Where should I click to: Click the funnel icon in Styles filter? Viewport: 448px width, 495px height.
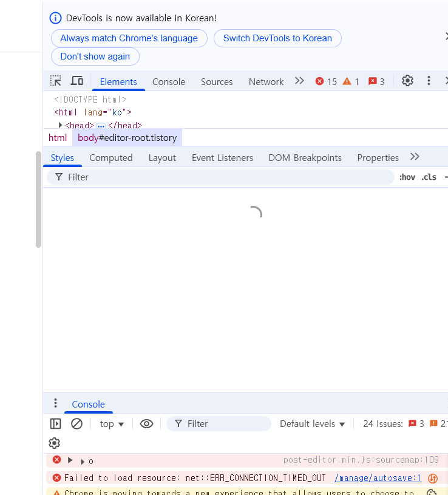[x=59, y=177]
